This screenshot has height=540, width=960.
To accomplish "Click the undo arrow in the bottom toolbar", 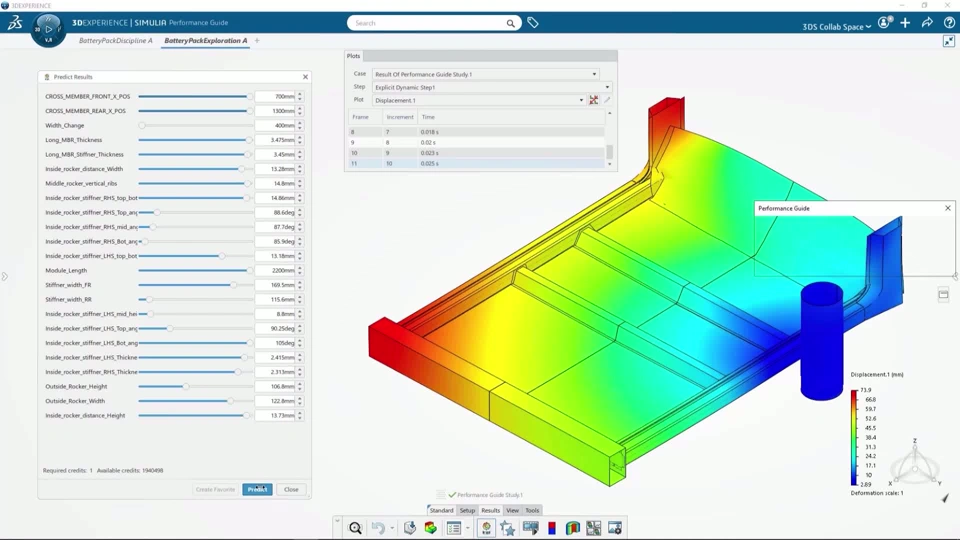I will [x=378, y=528].
